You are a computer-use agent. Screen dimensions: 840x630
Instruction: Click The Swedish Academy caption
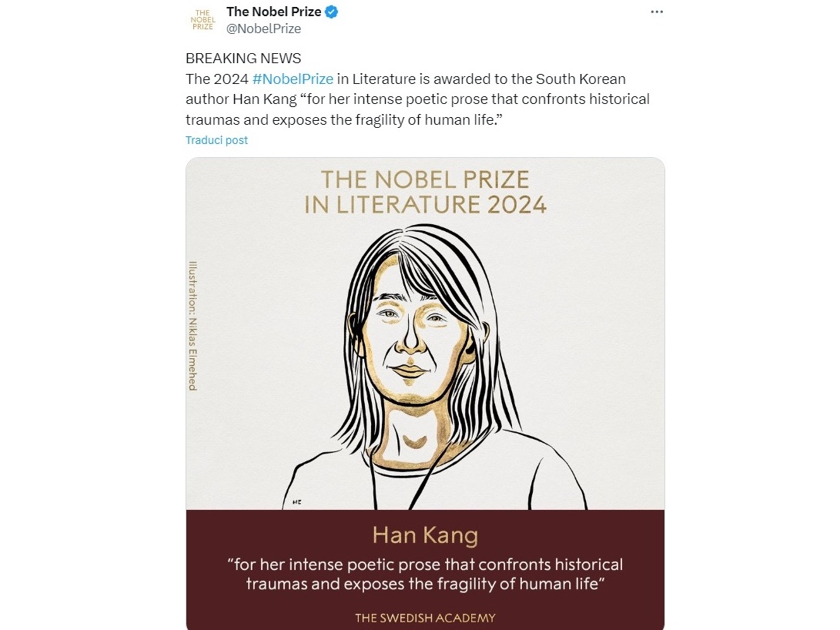coord(424,618)
